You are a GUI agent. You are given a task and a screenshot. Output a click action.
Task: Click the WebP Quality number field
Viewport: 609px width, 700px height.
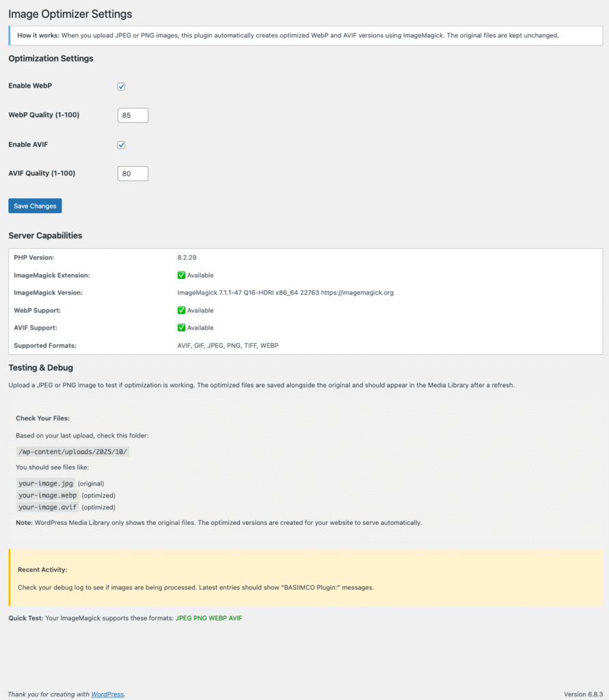133,116
